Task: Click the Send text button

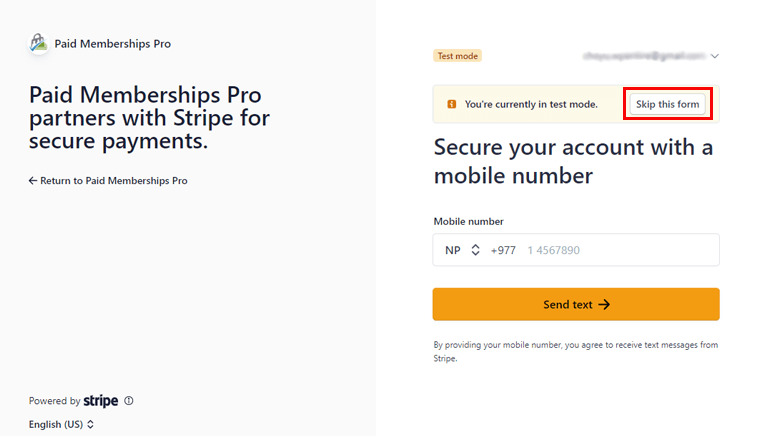Action: pyautogui.click(x=576, y=304)
